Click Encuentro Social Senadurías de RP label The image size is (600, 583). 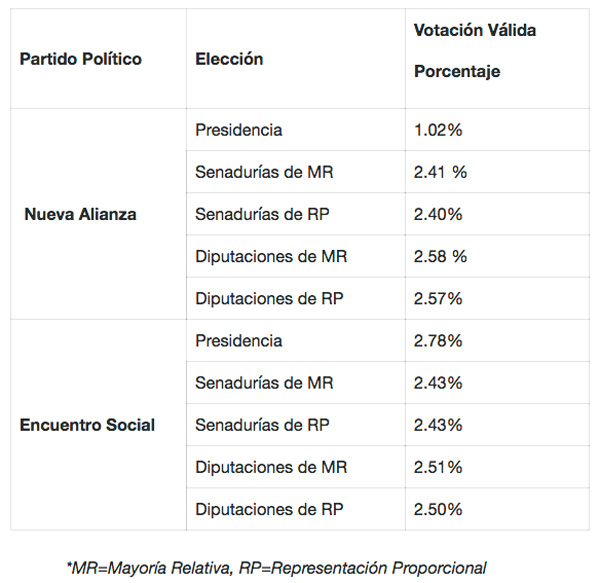(262, 425)
